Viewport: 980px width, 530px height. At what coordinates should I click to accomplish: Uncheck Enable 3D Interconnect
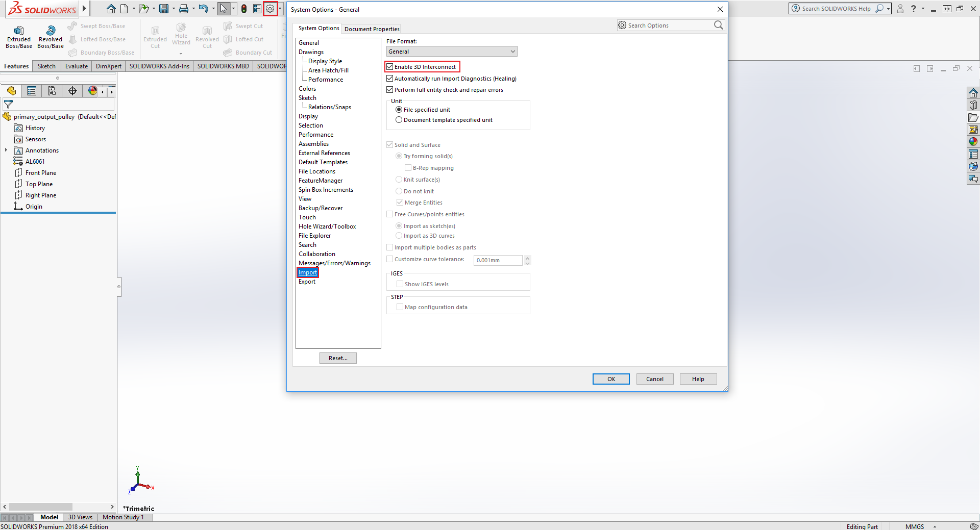coord(390,67)
